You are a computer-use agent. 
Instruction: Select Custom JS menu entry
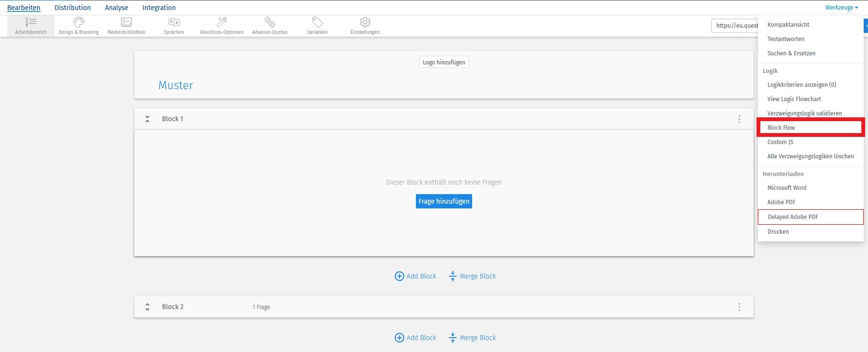coord(810,142)
